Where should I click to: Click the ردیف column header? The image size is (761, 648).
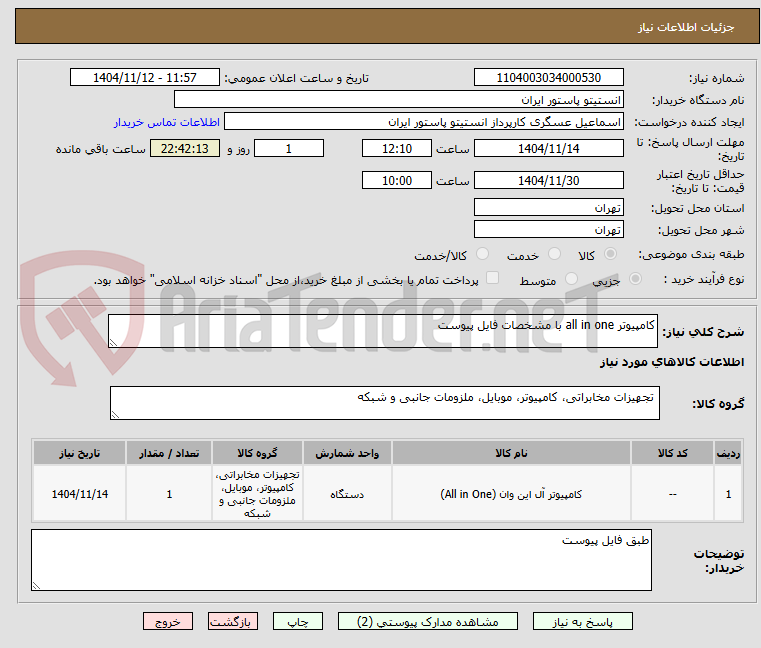point(728,453)
